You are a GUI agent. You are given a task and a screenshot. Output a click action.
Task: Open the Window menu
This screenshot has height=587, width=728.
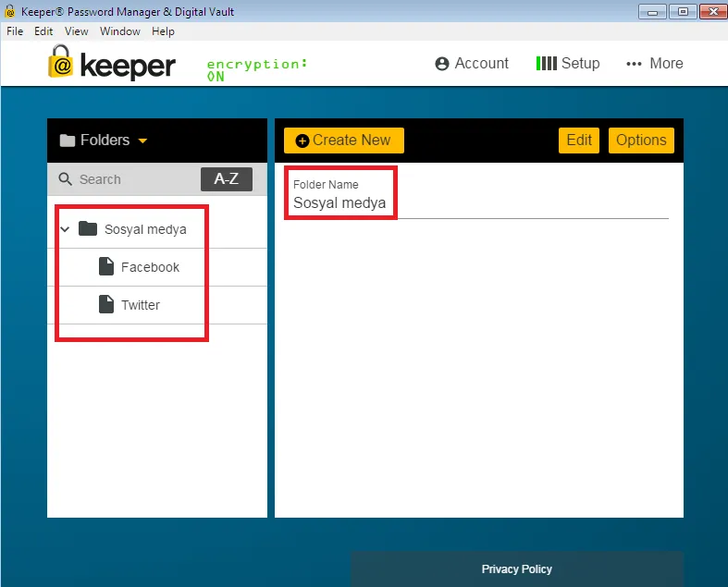click(119, 31)
